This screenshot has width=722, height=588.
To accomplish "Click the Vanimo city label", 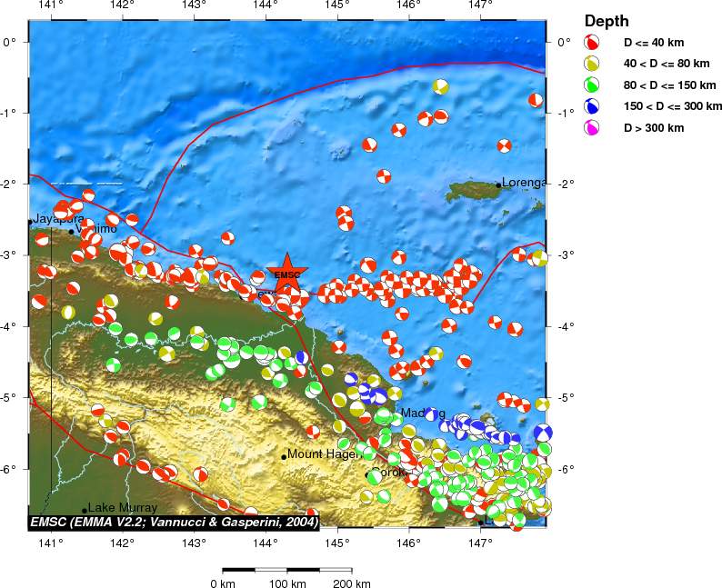I will [x=98, y=229].
